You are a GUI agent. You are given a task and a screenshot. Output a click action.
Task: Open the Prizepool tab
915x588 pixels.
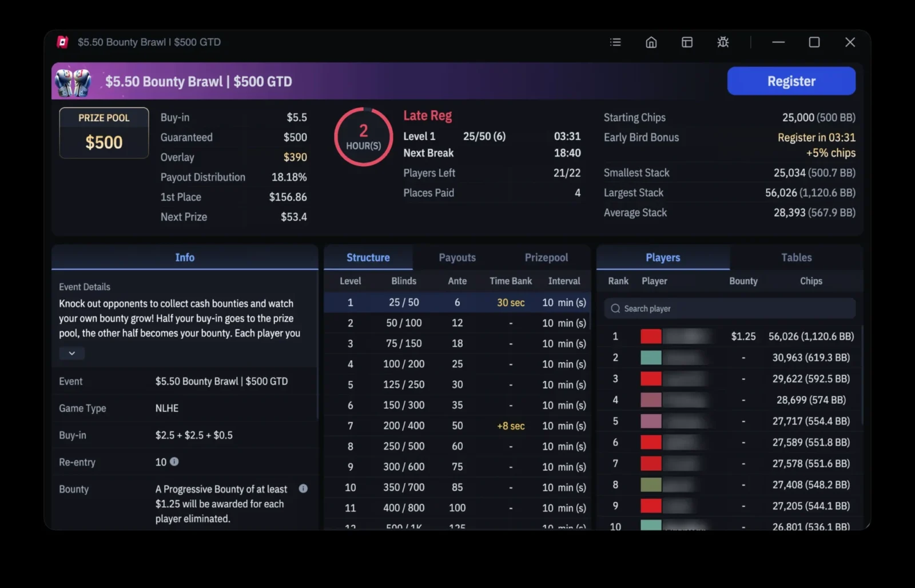coord(546,257)
